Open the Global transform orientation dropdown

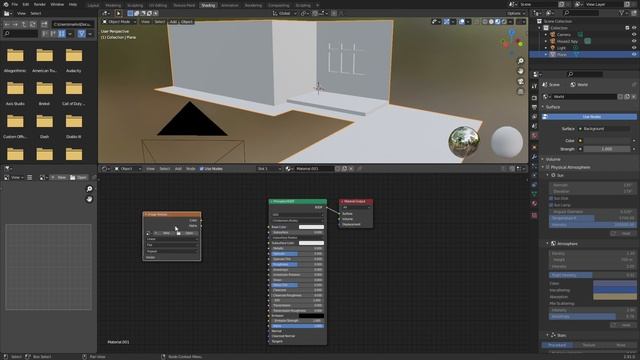[285, 13]
